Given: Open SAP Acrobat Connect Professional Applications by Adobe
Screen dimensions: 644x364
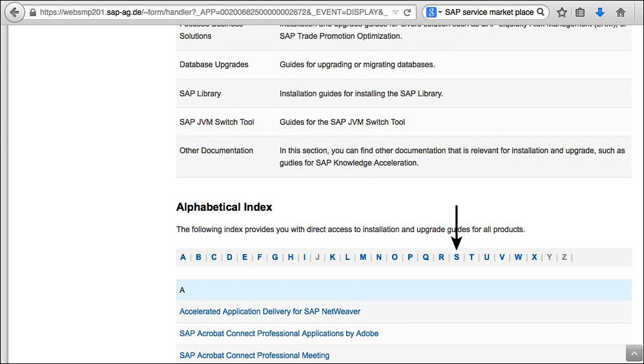Looking at the screenshot, I should click(x=279, y=333).
